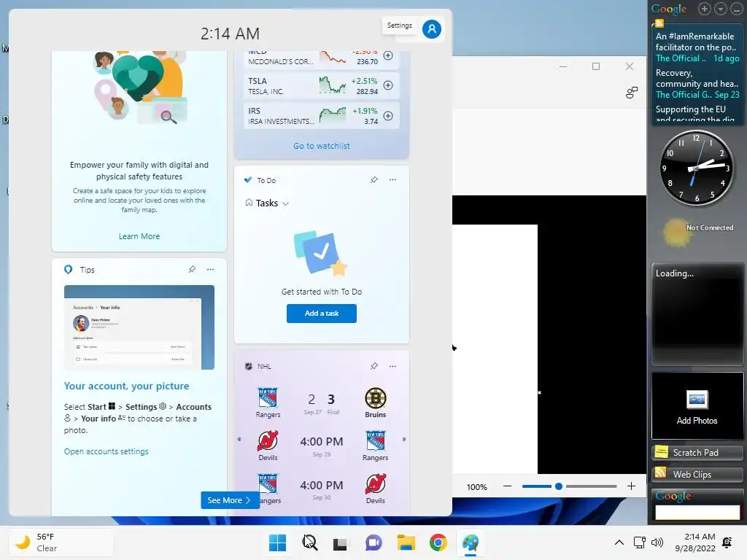The width and height of the screenshot is (747, 560).
Task: Add TSLA stock to watchlist
Action: [388, 85]
